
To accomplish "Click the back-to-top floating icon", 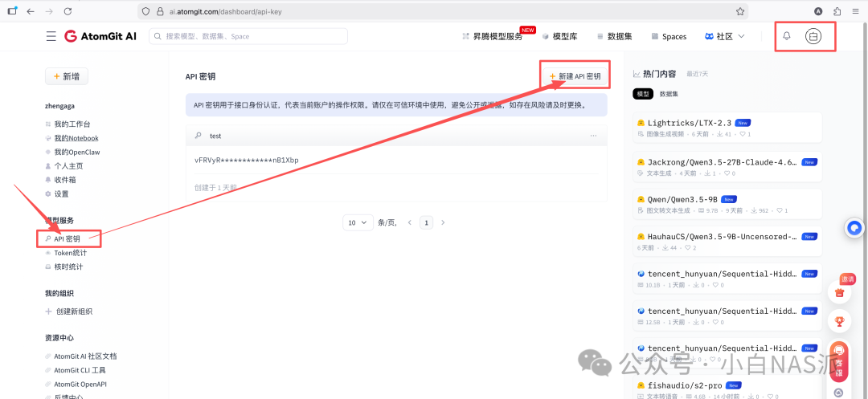I will 839,392.
